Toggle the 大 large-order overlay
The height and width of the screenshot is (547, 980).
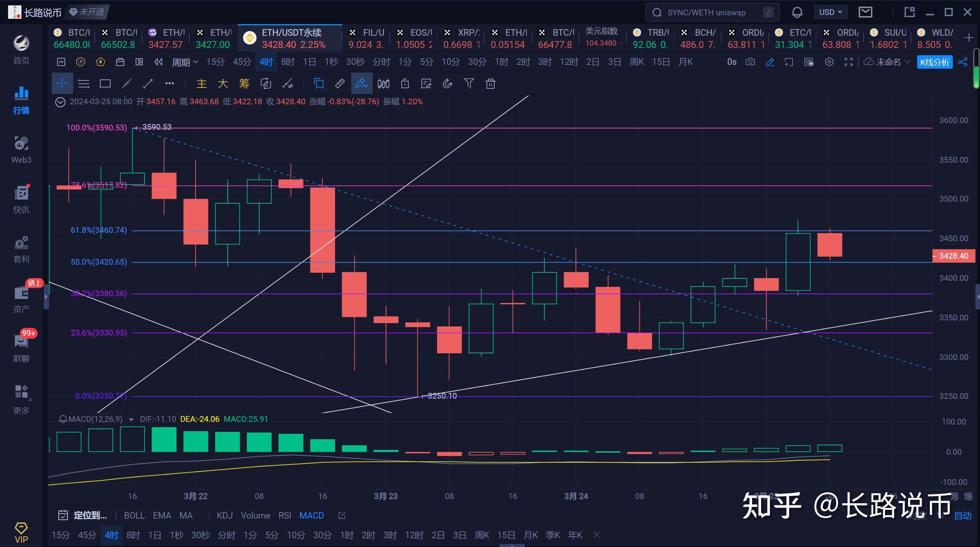[x=223, y=83]
